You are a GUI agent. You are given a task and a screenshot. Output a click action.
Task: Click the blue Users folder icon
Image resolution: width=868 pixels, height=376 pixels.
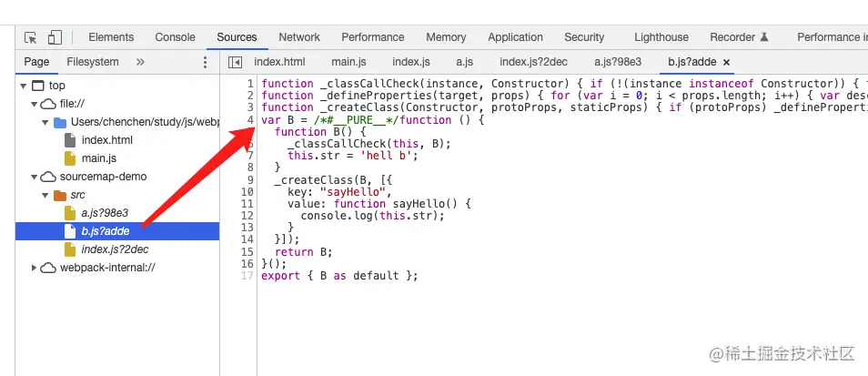[60, 122]
